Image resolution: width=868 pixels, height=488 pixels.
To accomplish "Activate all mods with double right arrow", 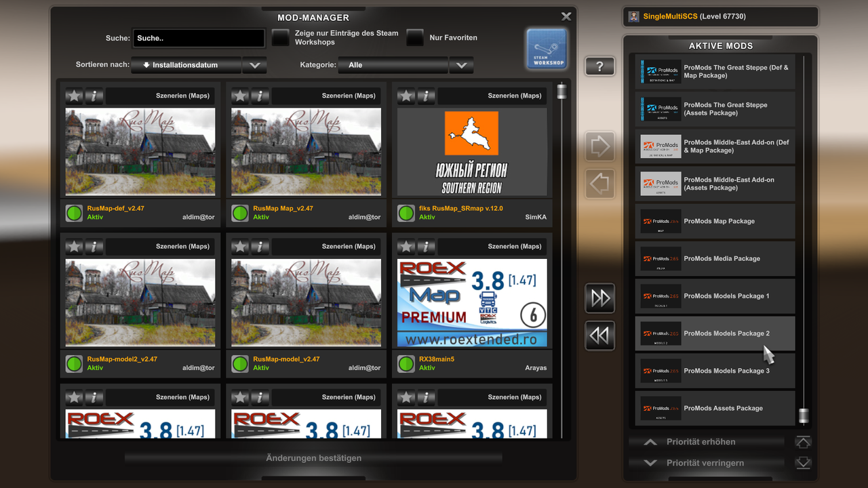I will (x=600, y=298).
